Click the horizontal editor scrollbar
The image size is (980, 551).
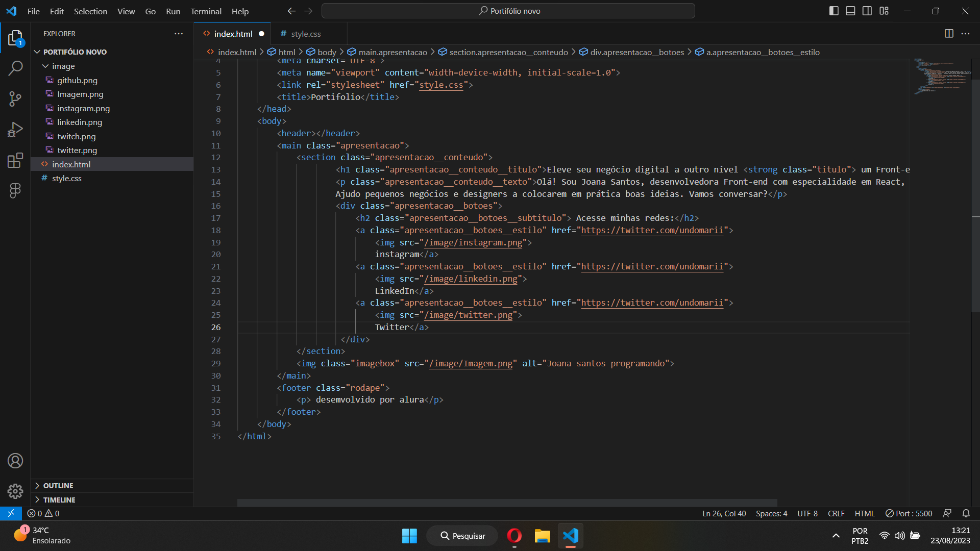click(507, 503)
